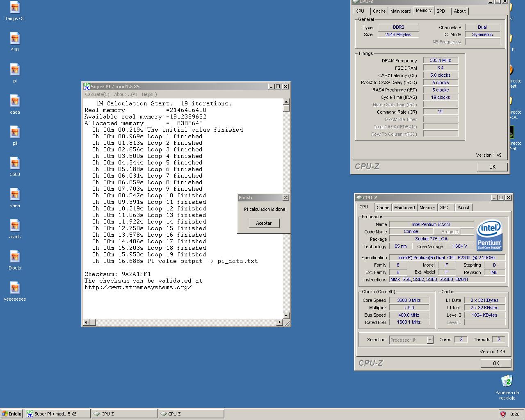This screenshot has height=420, width=525.
Task: Switch to Mainboard tab in upper CPU-Z
Action: 401,11
